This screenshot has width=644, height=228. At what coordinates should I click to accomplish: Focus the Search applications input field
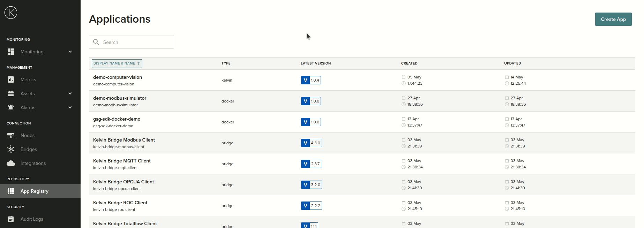point(137,42)
